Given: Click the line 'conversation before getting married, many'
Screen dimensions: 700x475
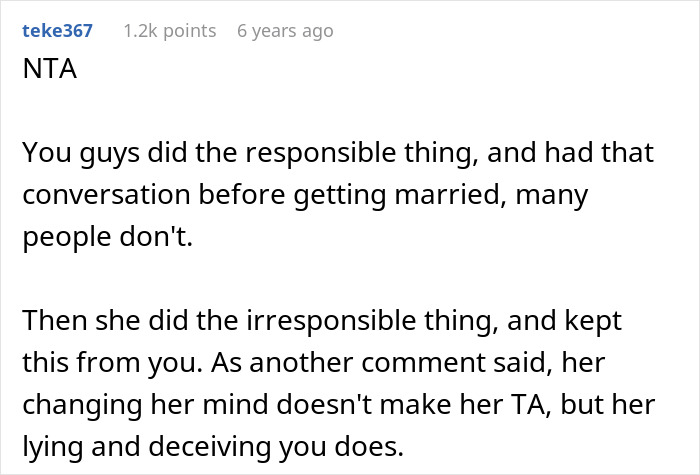Looking at the screenshot, I should [305, 195].
